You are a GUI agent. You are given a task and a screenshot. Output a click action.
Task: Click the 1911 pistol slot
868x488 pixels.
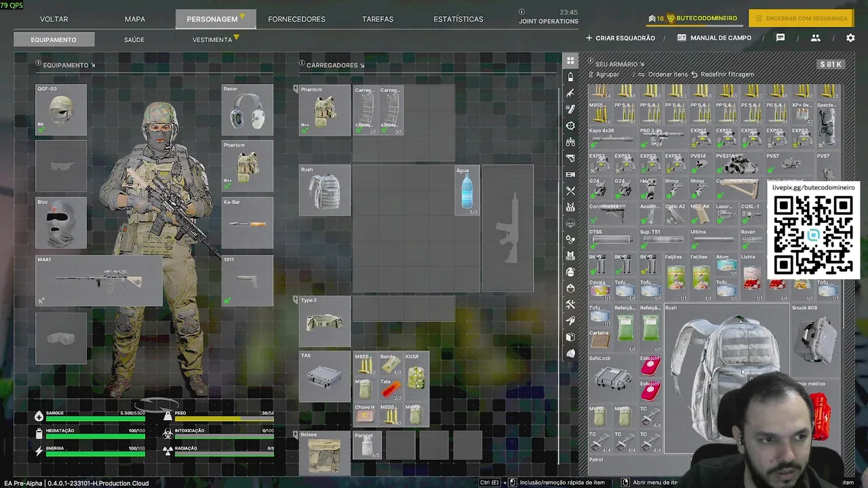point(248,281)
